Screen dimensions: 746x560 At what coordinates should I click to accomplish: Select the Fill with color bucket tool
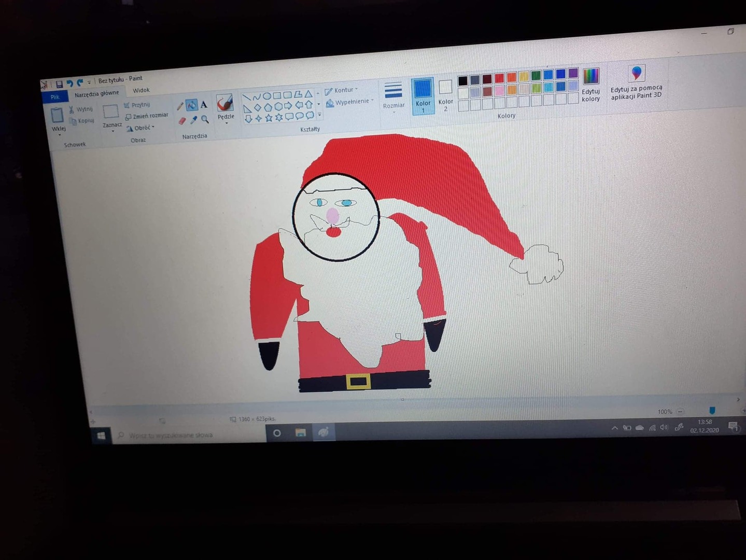pyautogui.click(x=192, y=105)
